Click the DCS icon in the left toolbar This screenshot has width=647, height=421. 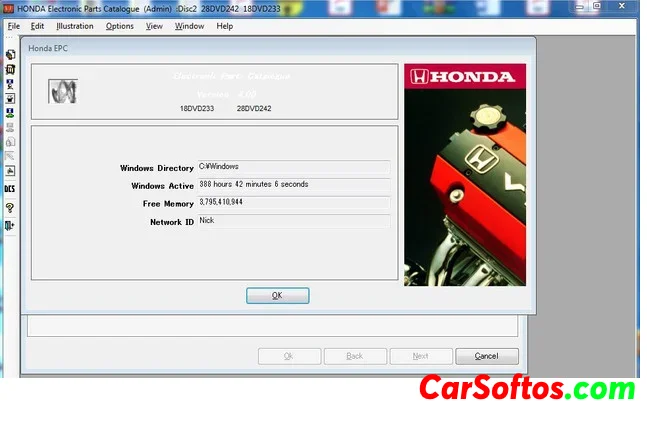point(10,187)
